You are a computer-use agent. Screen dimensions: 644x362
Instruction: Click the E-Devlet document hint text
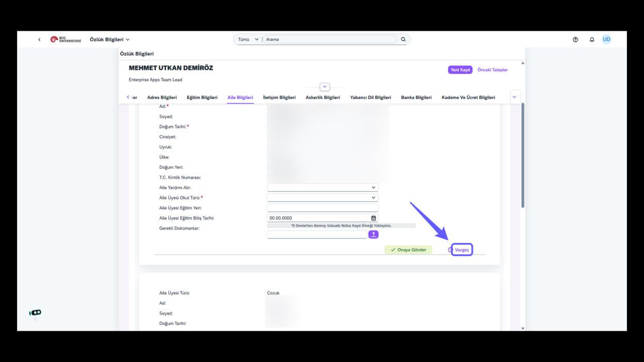[341, 226]
